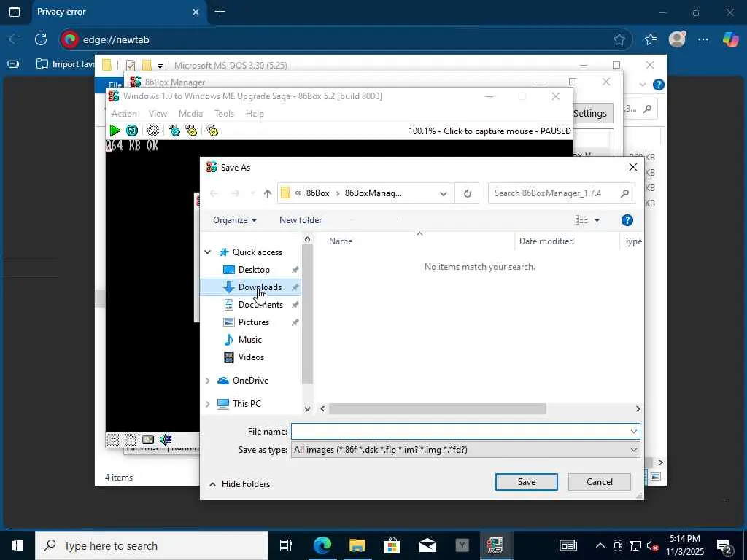Open the Edge favorites hub icon
The image size is (747, 560).
click(650, 39)
